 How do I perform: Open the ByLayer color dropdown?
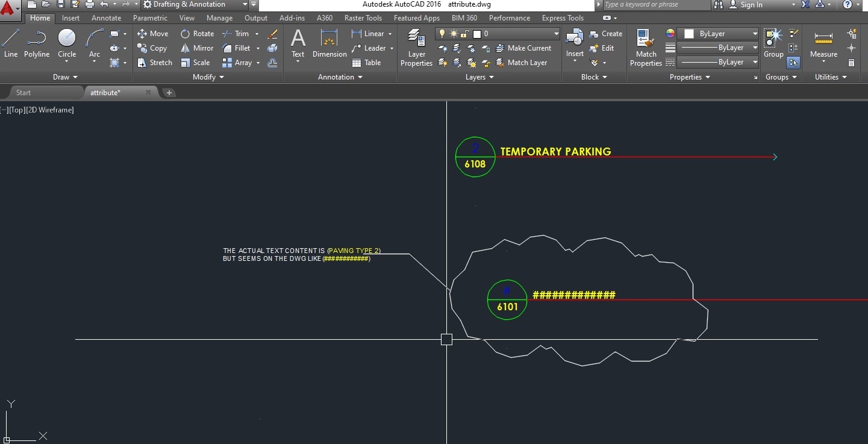755,34
